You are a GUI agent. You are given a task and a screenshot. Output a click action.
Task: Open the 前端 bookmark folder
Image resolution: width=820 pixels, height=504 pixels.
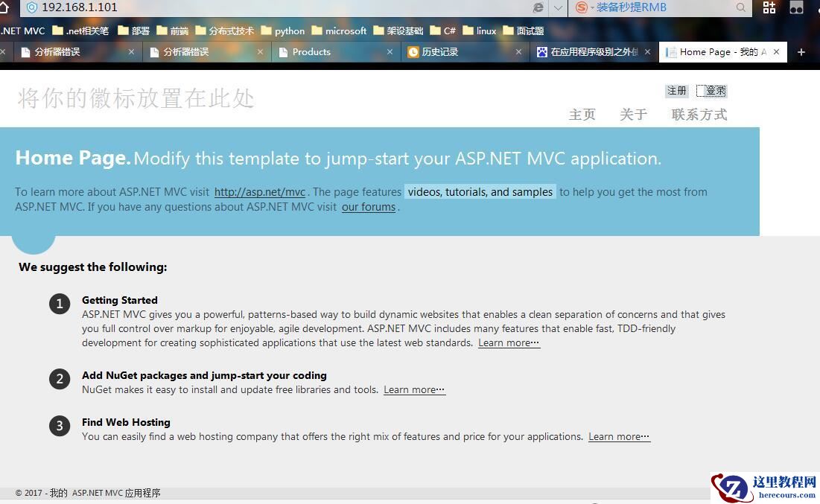pyautogui.click(x=173, y=31)
